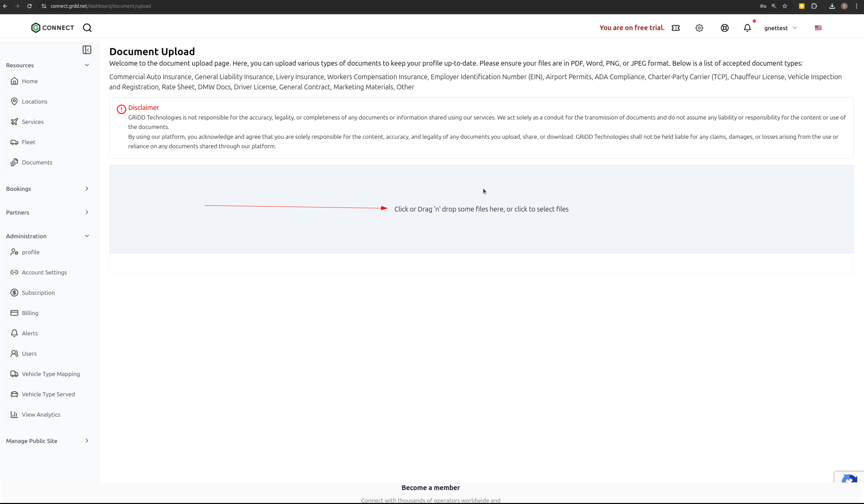
Task: Open Documents sidebar item
Action: 37,162
